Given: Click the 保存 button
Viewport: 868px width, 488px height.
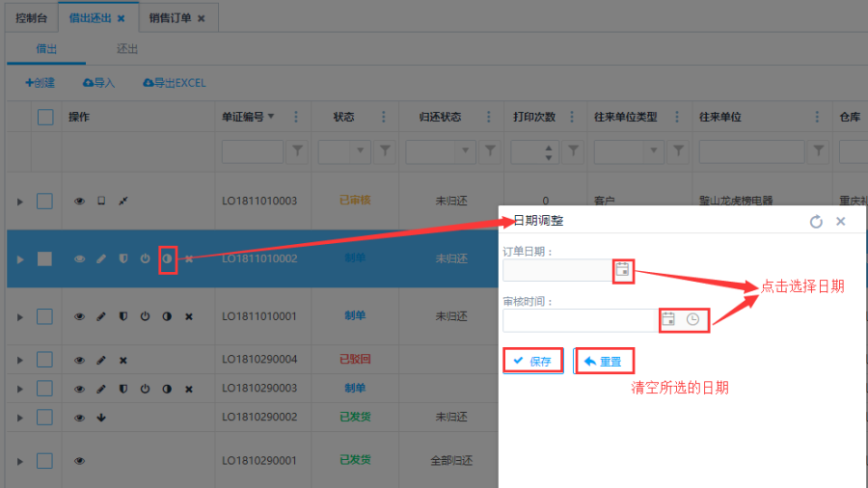Looking at the screenshot, I should point(532,361).
